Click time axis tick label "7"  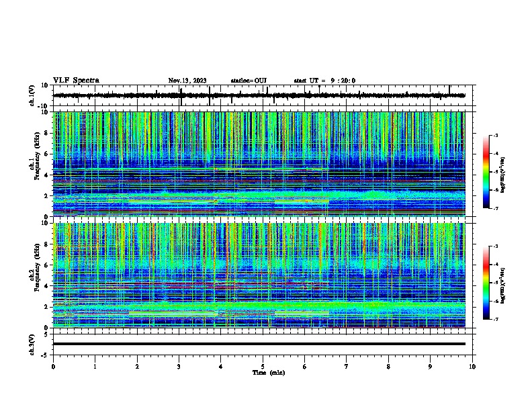[347, 367]
